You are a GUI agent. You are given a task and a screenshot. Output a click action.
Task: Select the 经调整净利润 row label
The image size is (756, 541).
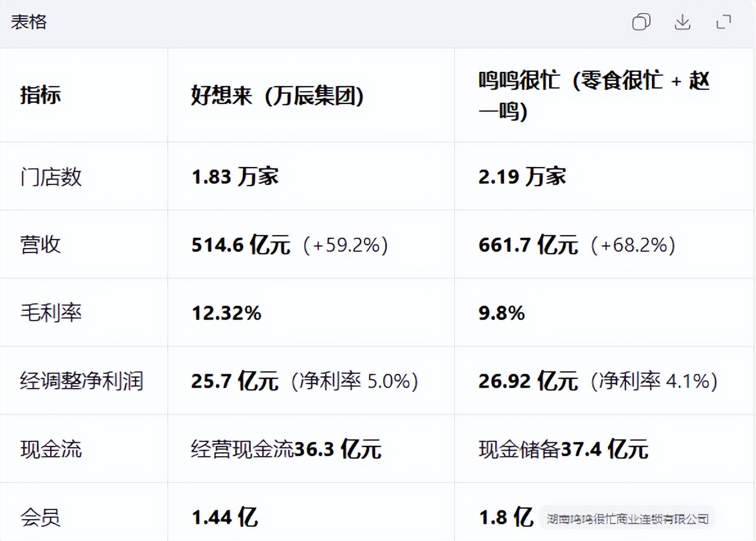click(x=82, y=381)
